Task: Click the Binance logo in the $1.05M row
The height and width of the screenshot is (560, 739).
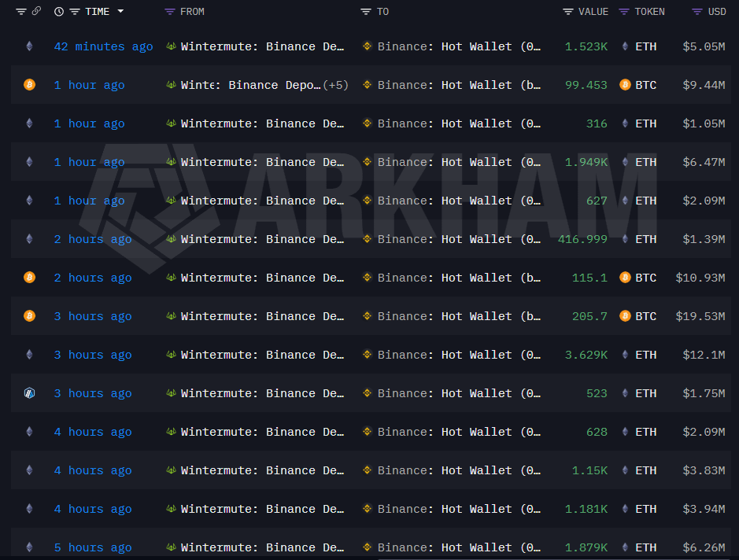Action: click(x=368, y=123)
